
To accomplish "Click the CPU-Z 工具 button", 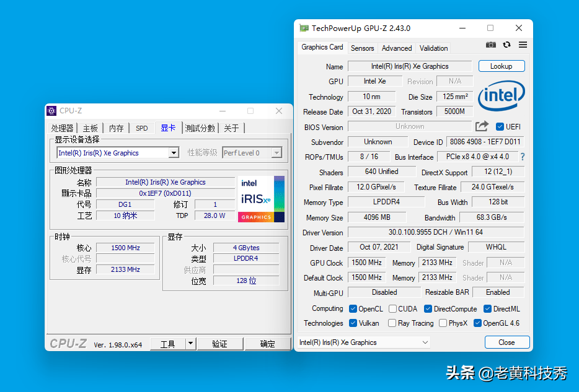I will coord(167,344).
